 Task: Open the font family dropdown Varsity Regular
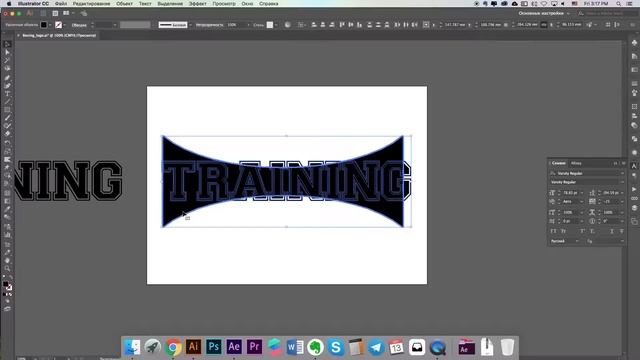(x=622, y=173)
